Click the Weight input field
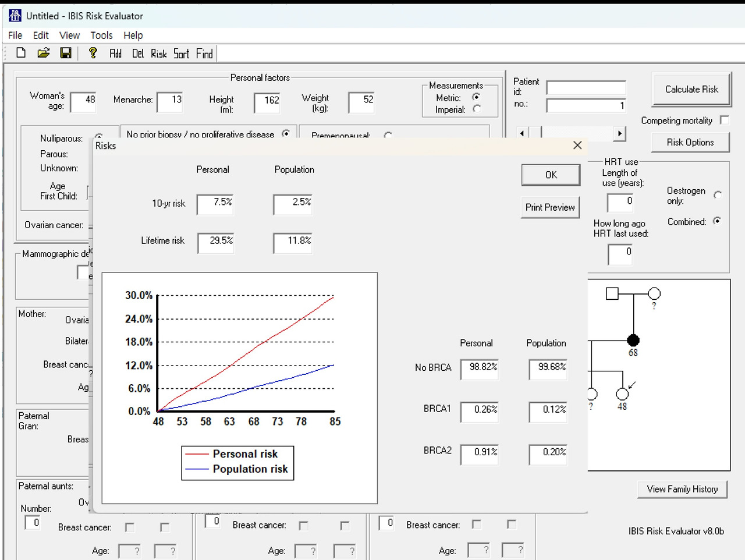Image resolution: width=745 pixels, height=560 pixels. [x=361, y=102]
